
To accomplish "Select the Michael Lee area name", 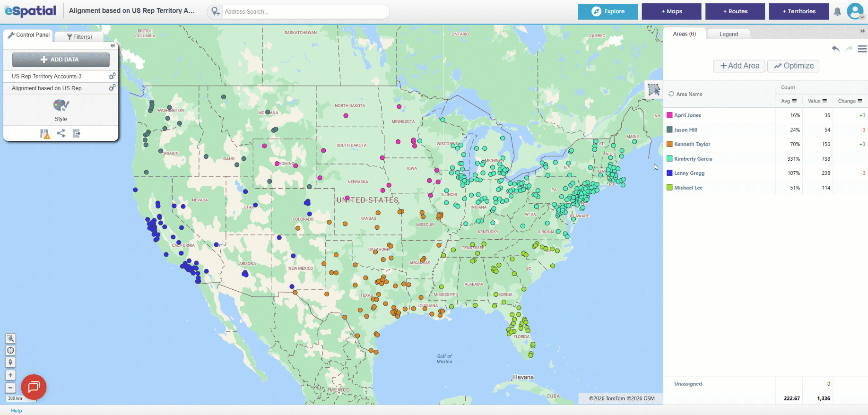I will click(688, 188).
